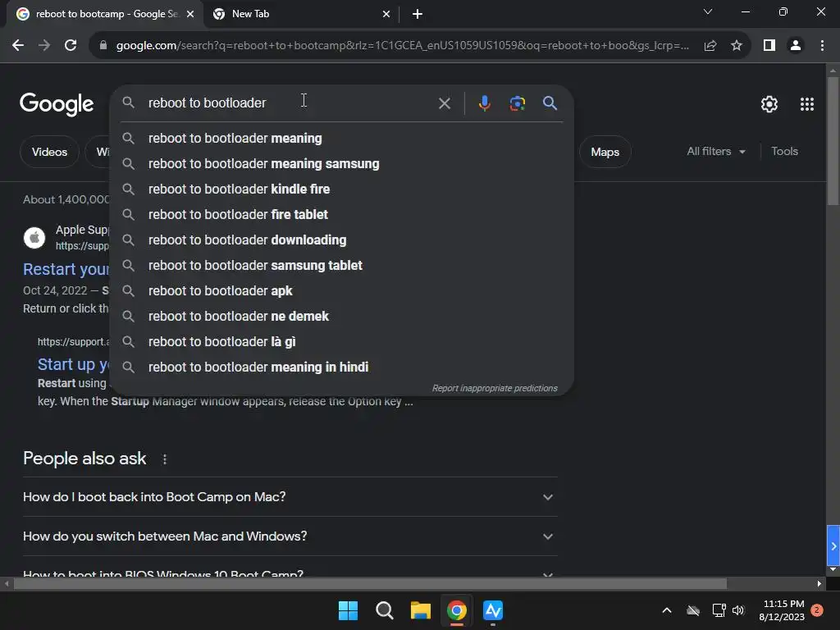
Task: Go back with the browser back arrow
Action: [18, 46]
